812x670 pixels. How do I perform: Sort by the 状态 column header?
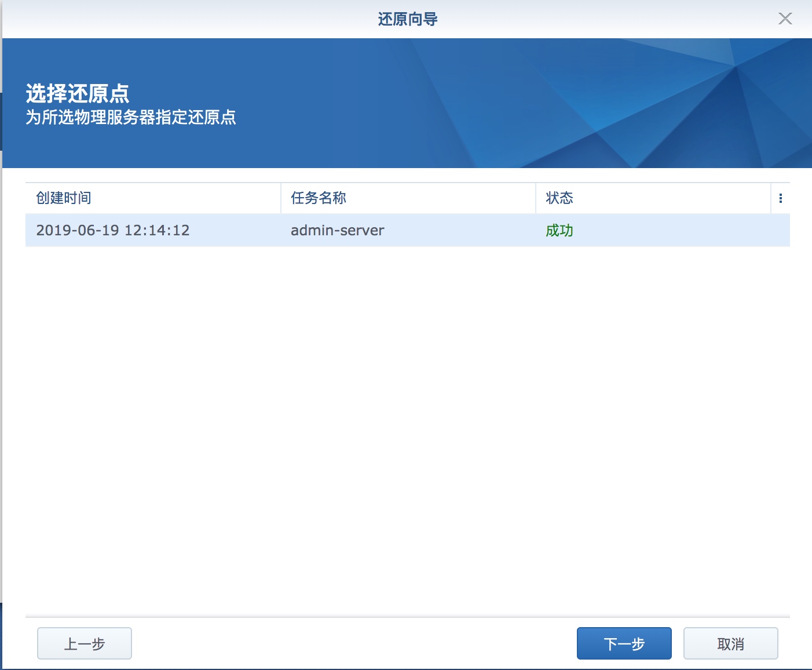pos(653,198)
